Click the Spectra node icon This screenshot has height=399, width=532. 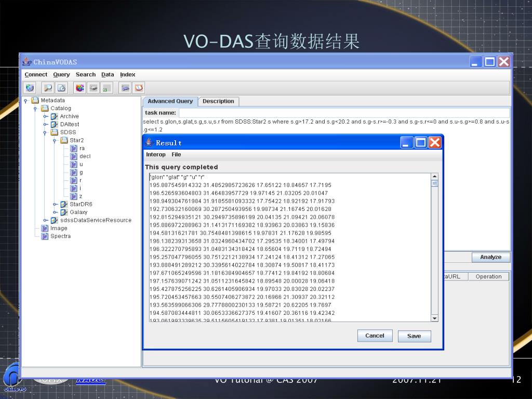tap(45, 236)
